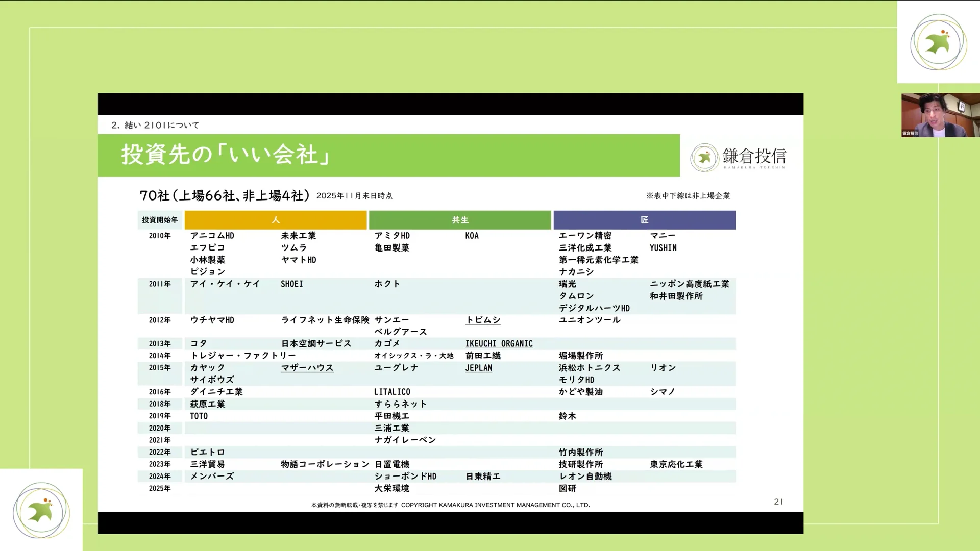Click マニー in the table

click(663, 236)
